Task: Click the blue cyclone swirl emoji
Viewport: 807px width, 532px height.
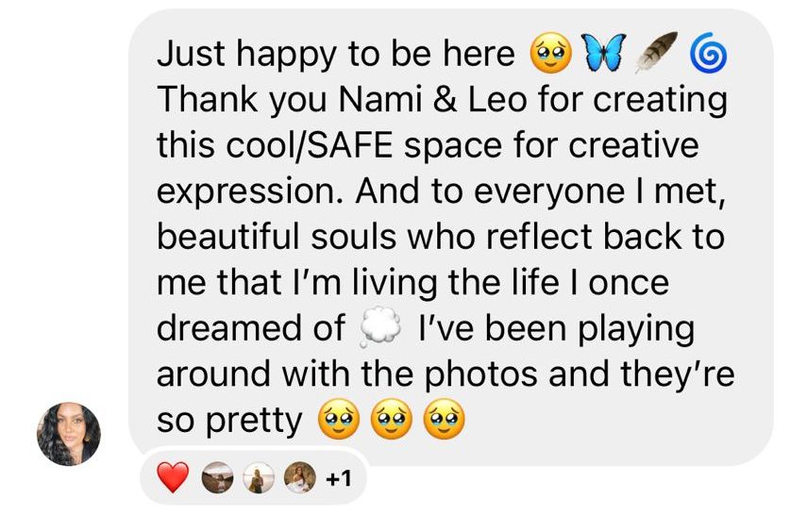Action: point(708,53)
